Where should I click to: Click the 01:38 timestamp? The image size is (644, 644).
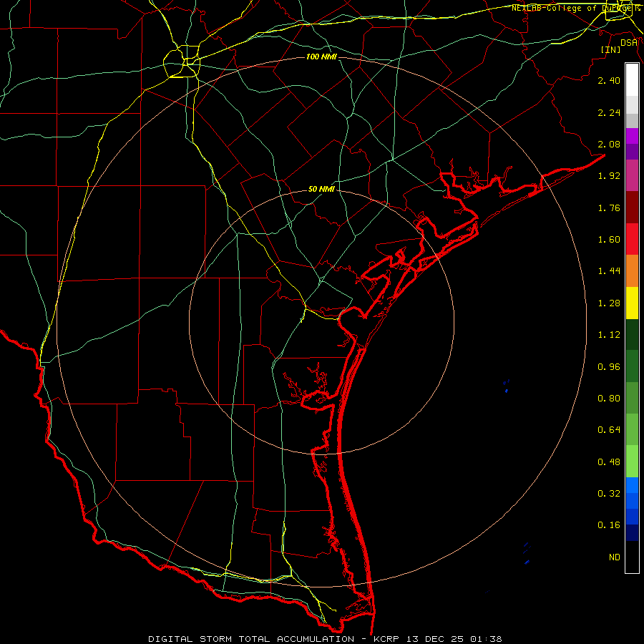pos(487,639)
